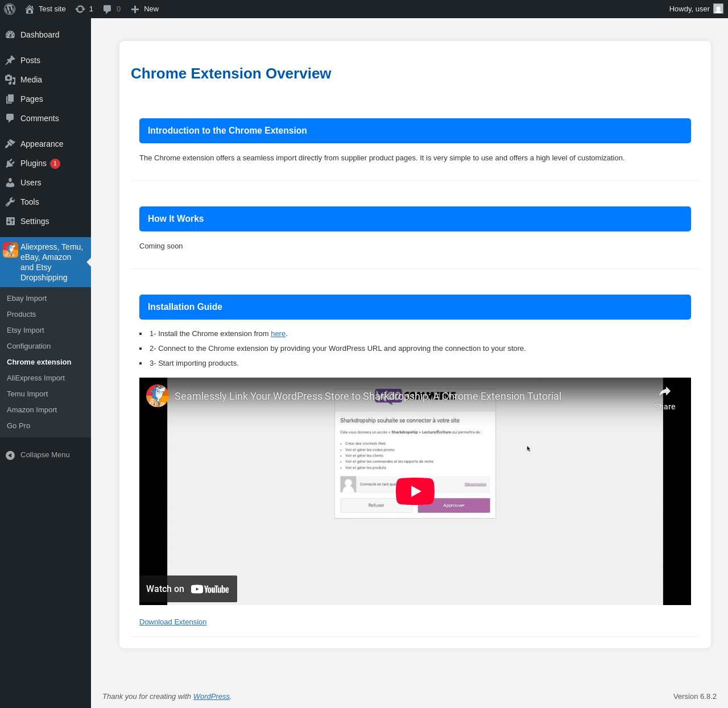Click the 'Coming soon' text

[x=161, y=246]
